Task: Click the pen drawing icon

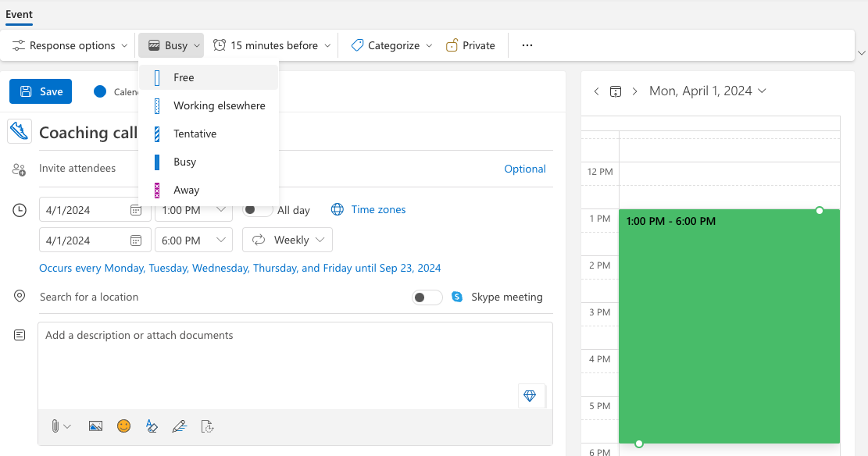Action: (x=180, y=426)
